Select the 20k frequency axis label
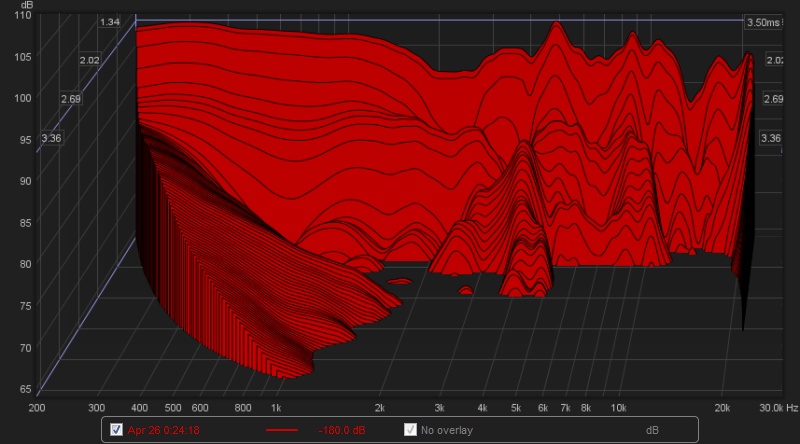 (722, 408)
